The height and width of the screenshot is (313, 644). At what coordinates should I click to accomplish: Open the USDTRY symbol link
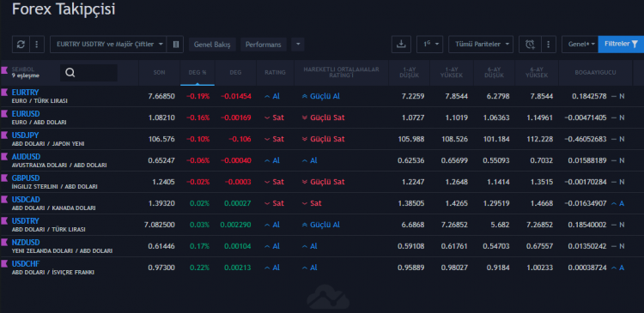tap(26, 221)
